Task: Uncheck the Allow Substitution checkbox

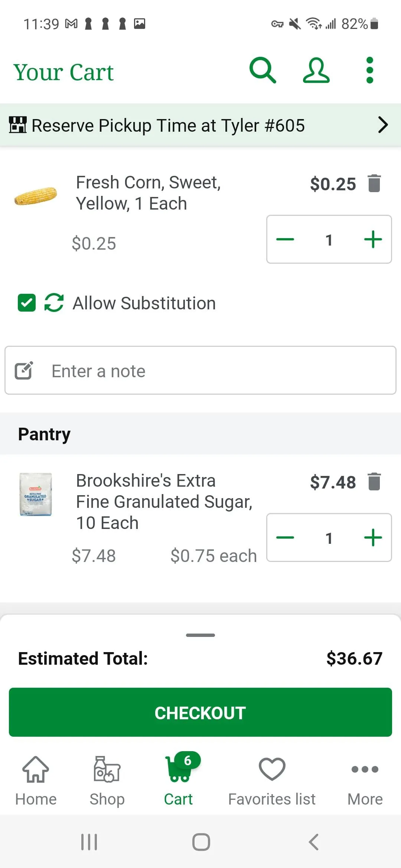Action: [27, 303]
